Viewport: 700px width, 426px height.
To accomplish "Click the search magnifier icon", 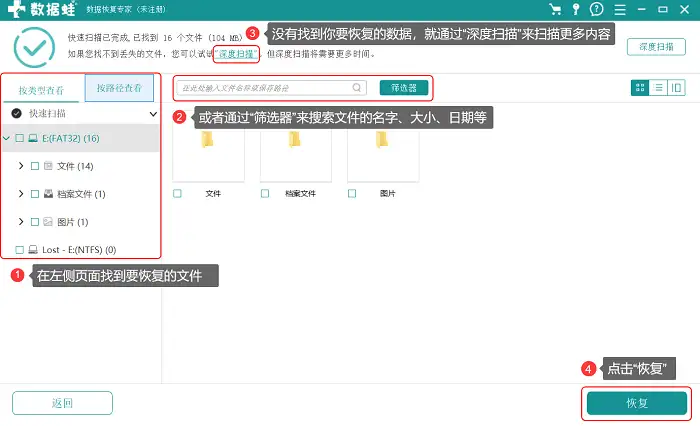I will point(357,88).
